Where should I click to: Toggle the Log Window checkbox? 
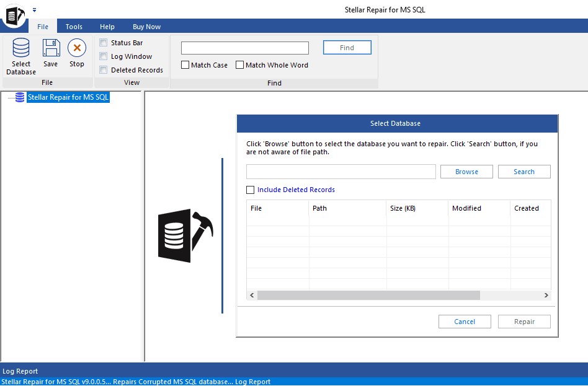(x=103, y=56)
